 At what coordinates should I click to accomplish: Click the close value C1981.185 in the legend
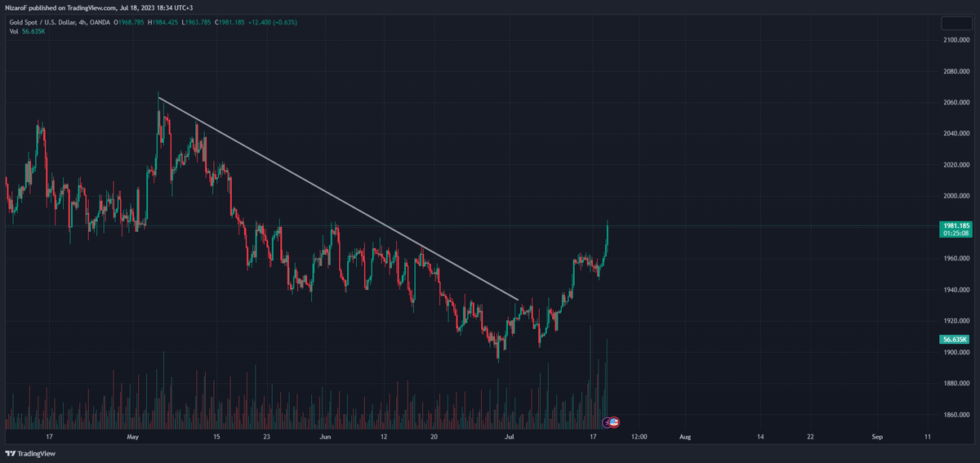pos(230,22)
